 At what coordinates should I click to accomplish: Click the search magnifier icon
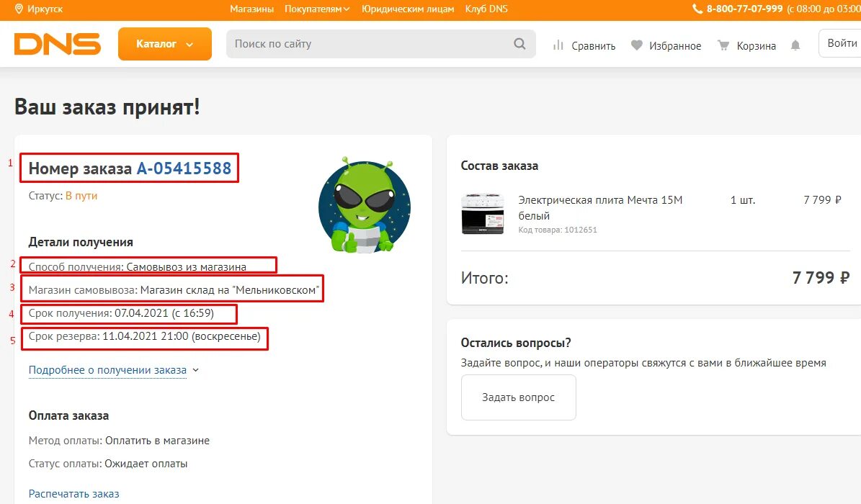click(519, 44)
